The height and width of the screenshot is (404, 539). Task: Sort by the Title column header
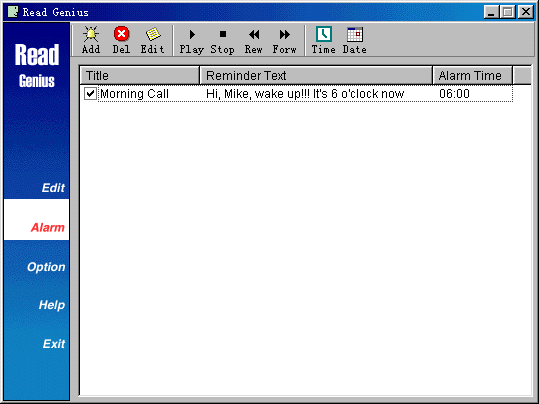click(140, 75)
